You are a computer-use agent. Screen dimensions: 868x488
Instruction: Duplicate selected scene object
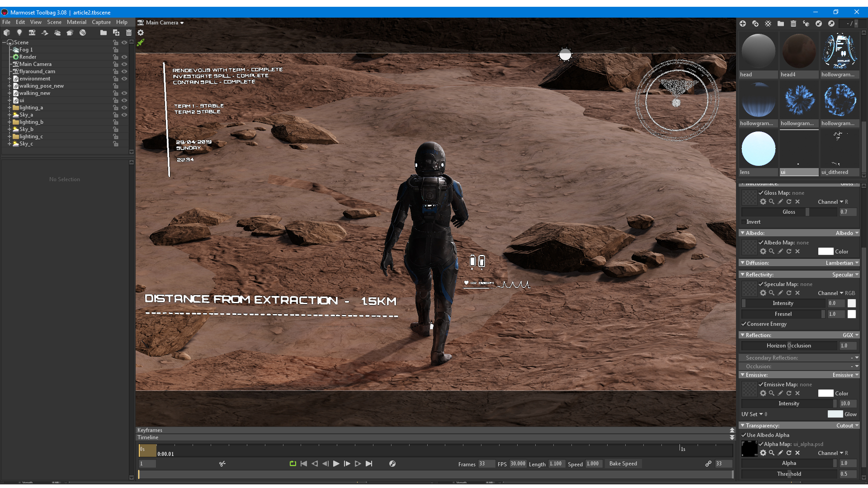[x=116, y=33]
